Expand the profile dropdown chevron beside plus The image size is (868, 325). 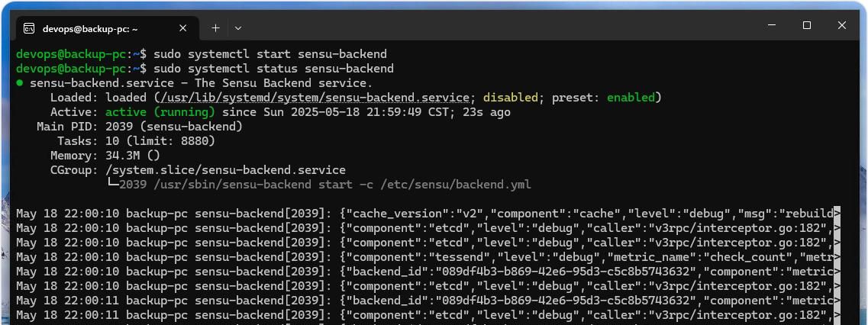pos(238,27)
